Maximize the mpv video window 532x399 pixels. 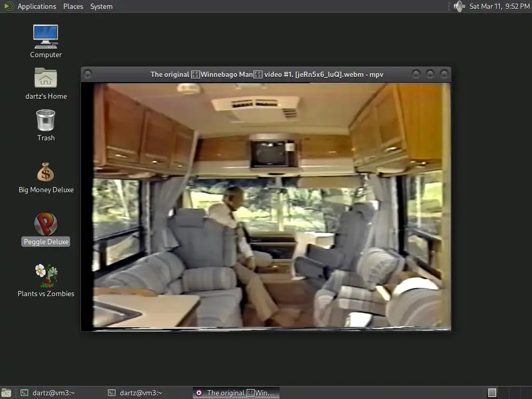coord(430,74)
